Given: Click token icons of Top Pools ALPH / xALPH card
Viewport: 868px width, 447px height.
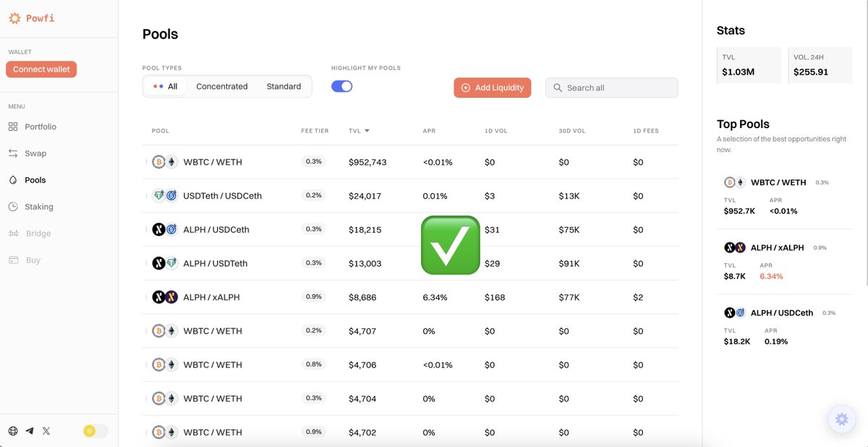Looking at the screenshot, I should point(735,247).
